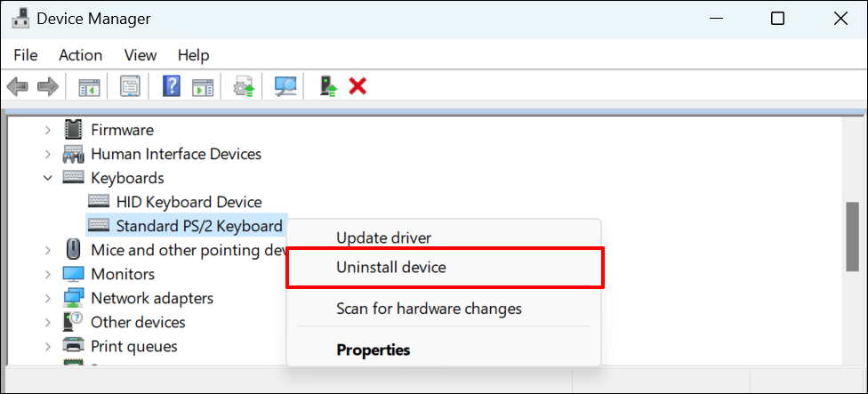Click the Print queues printer icon
868x394 pixels.
tap(73, 346)
